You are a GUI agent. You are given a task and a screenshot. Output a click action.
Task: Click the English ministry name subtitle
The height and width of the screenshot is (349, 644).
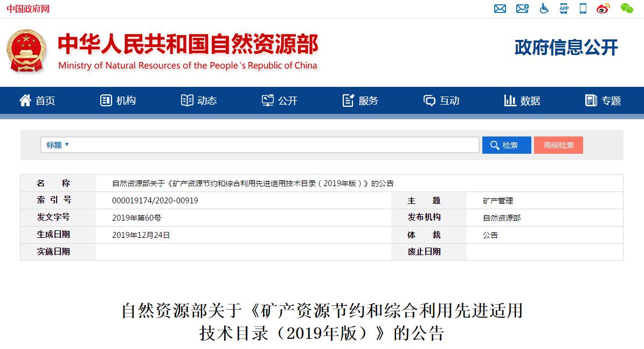[188, 65]
